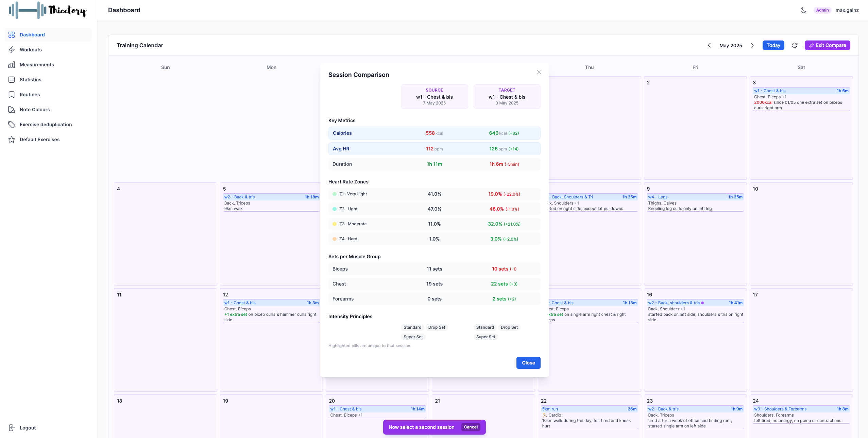Screen dimensions: 868x438
Task: Close Session Comparison with X icon
Action: 539,72
